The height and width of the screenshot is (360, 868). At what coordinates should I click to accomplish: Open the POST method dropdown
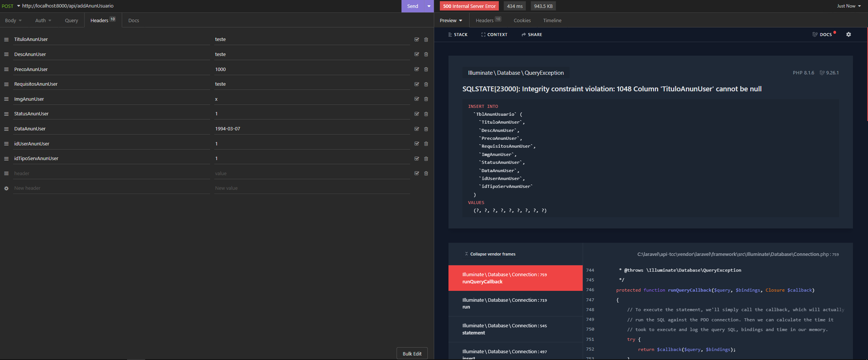pos(11,6)
